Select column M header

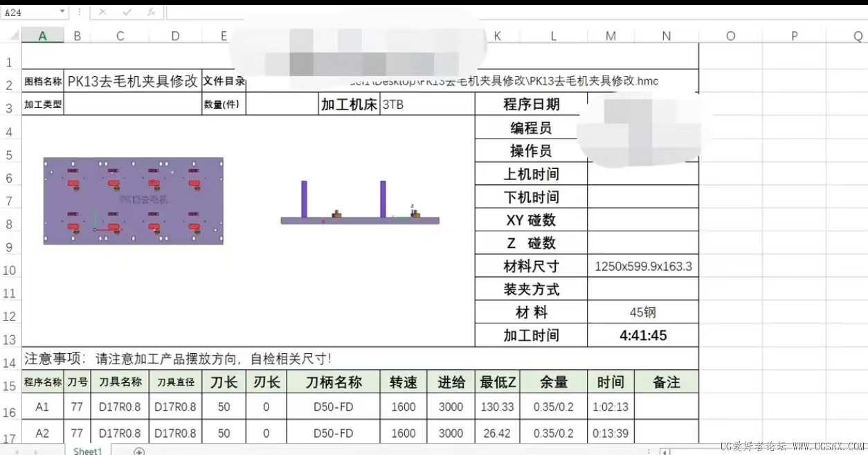(x=611, y=36)
